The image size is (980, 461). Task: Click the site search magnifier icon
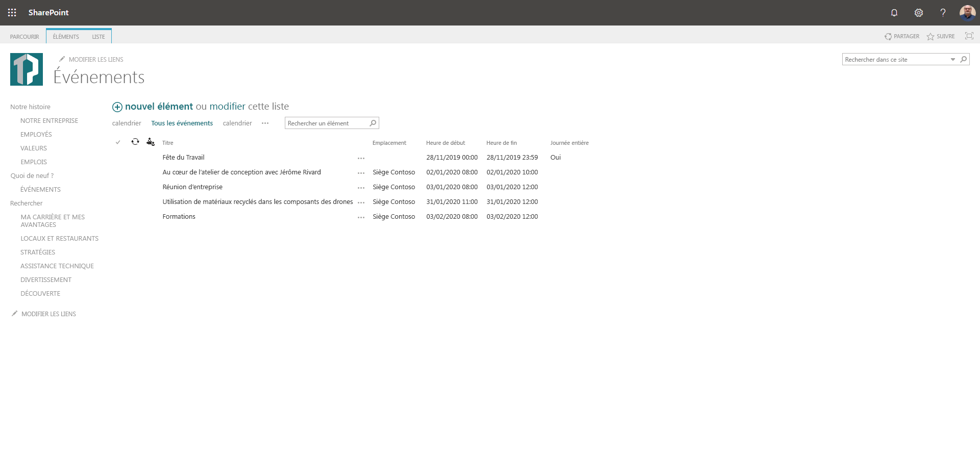coord(964,60)
